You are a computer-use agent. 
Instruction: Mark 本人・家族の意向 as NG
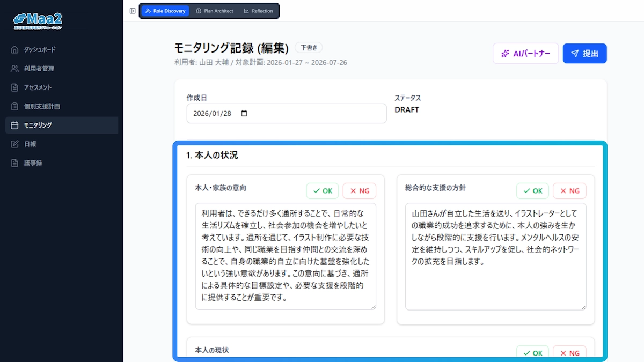(360, 191)
